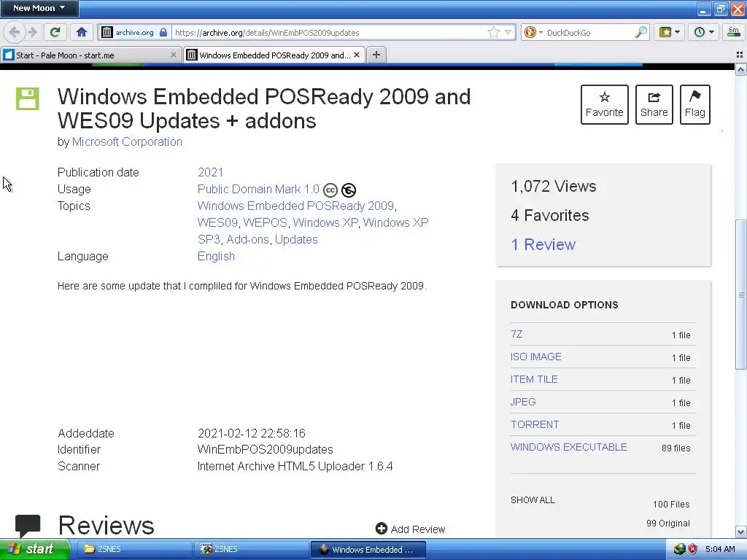Viewport: 747px width, 560px height.
Task: Download the 7Z file option
Action: (516, 334)
